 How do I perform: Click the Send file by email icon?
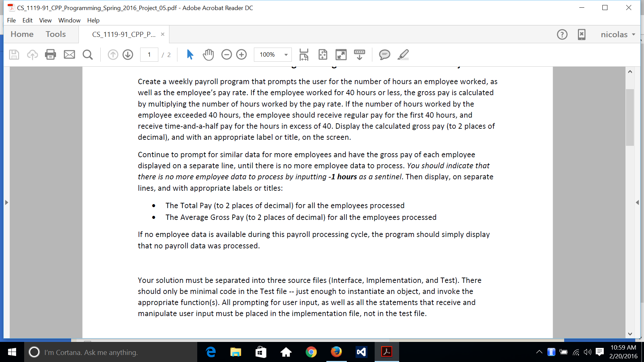(x=69, y=55)
